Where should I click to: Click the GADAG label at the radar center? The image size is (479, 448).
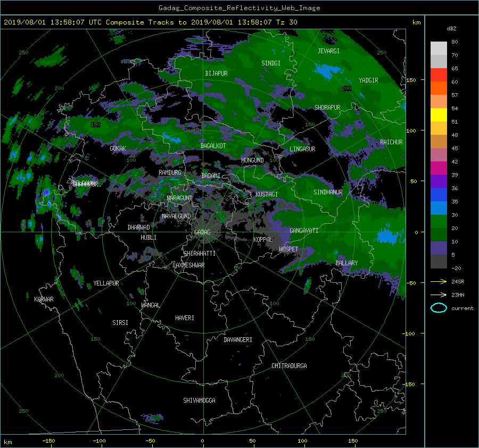tap(202, 232)
